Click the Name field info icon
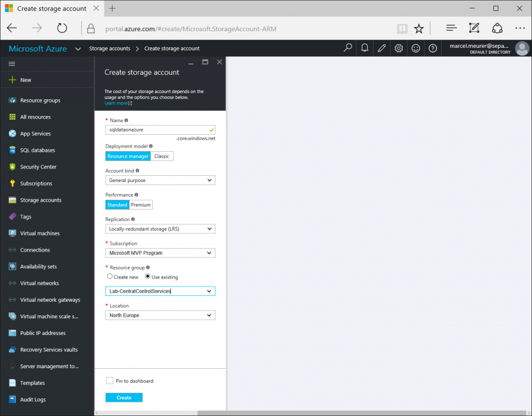 [x=126, y=120]
